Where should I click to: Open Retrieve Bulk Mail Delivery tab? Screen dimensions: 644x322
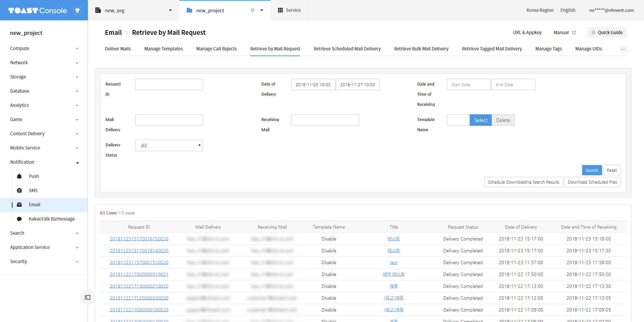tap(421, 49)
